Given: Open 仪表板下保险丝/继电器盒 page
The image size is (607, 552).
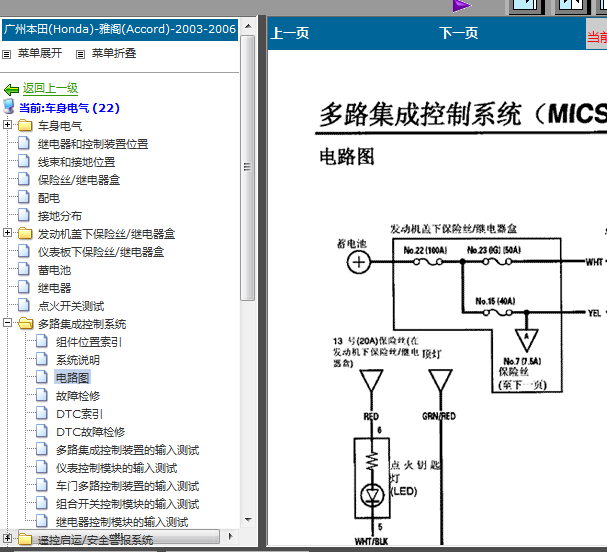Looking at the screenshot, I should click(x=101, y=252).
